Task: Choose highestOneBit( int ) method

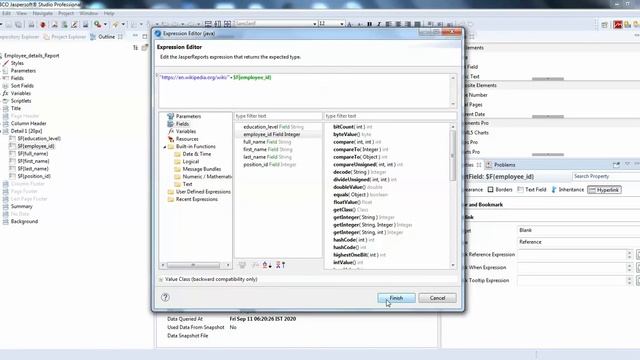Action: pos(359,255)
